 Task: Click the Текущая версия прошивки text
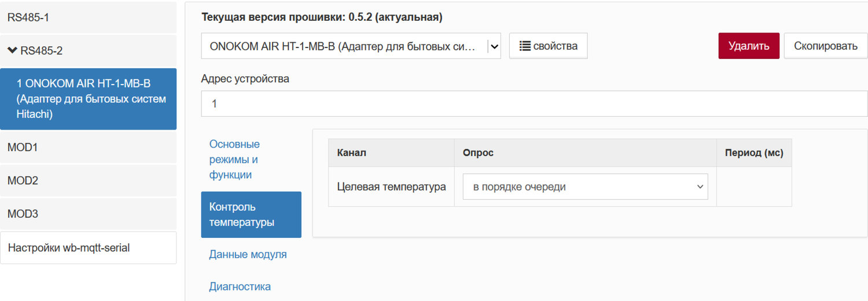(x=322, y=17)
